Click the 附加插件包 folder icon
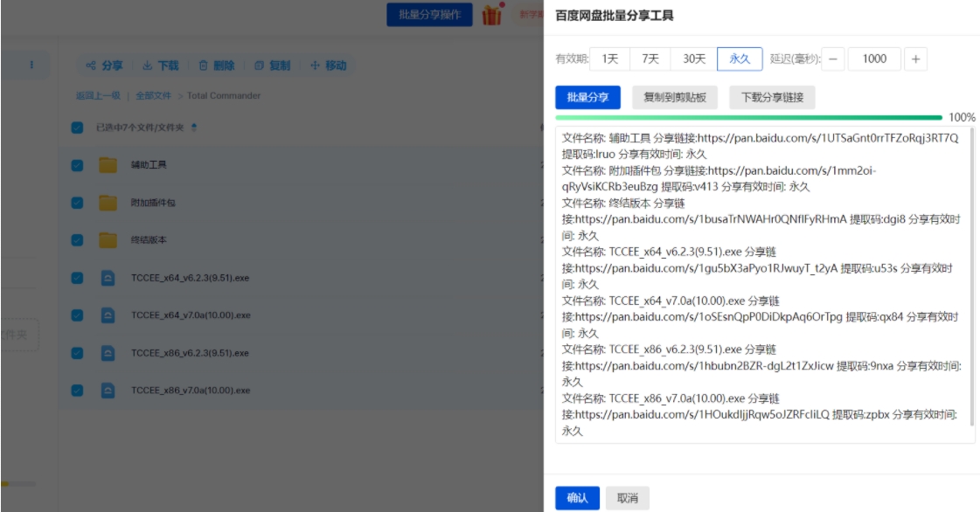This screenshot has width=980, height=512. (x=108, y=203)
